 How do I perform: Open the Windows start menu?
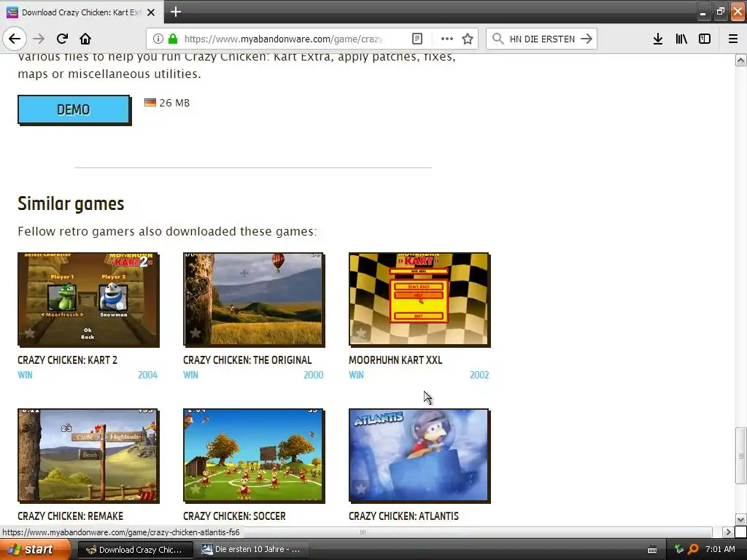point(34,550)
